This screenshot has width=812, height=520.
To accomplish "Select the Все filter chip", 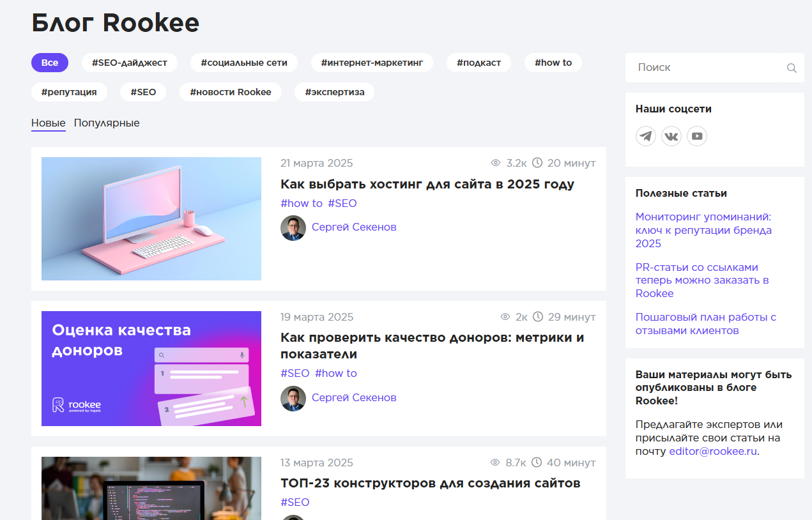I will 50,63.
